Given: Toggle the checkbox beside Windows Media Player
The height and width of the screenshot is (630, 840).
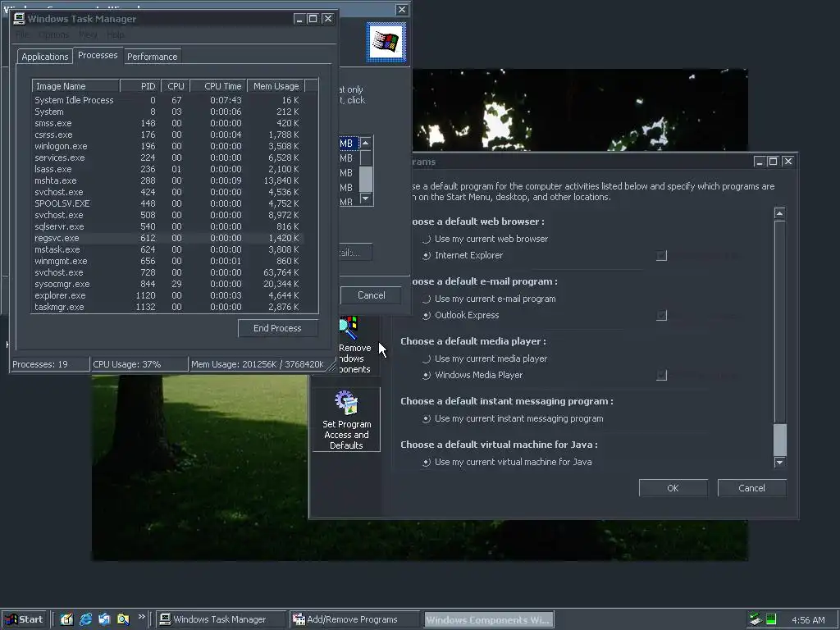Looking at the screenshot, I should 662,375.
